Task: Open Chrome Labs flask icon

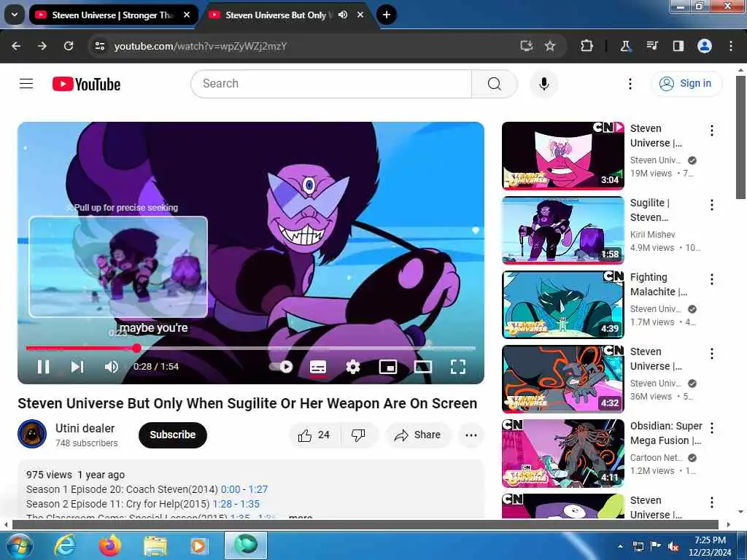Action: click(x=625, y=46)
